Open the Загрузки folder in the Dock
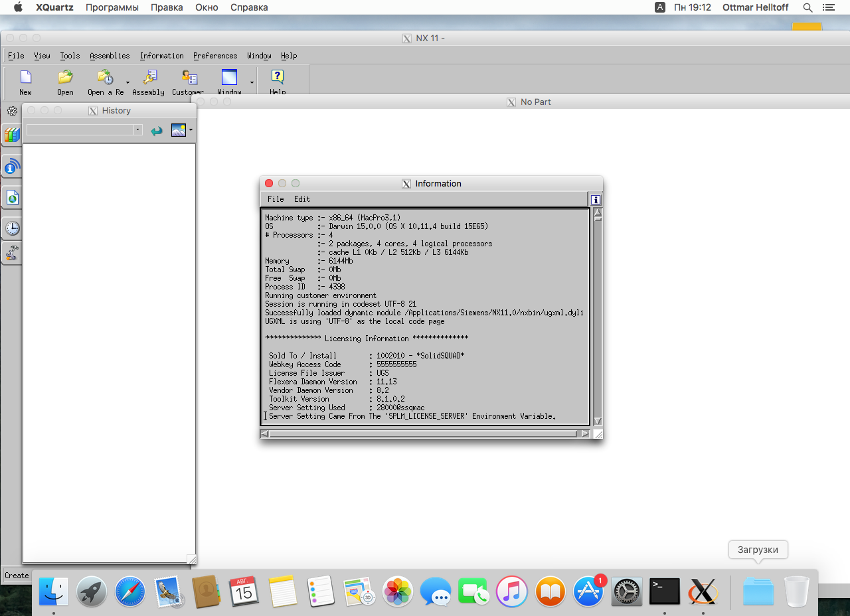 tap(758, 591)
